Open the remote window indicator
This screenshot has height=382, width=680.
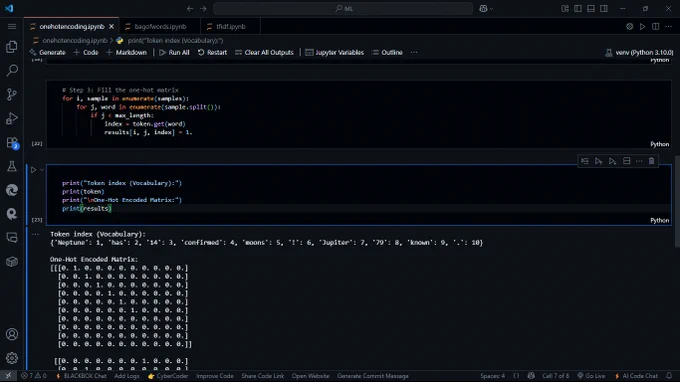8,376
